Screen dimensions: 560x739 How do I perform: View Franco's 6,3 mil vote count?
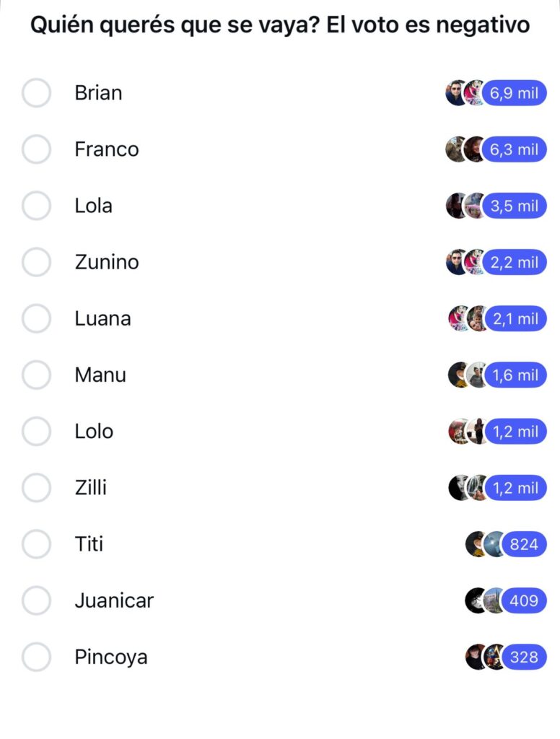click(514, 149)
